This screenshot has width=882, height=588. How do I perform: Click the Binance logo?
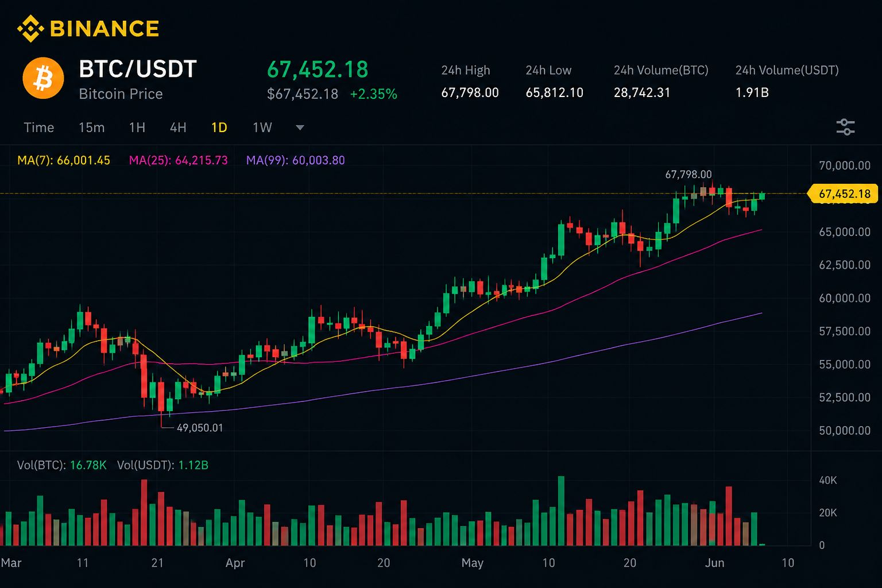coord(88,29)
